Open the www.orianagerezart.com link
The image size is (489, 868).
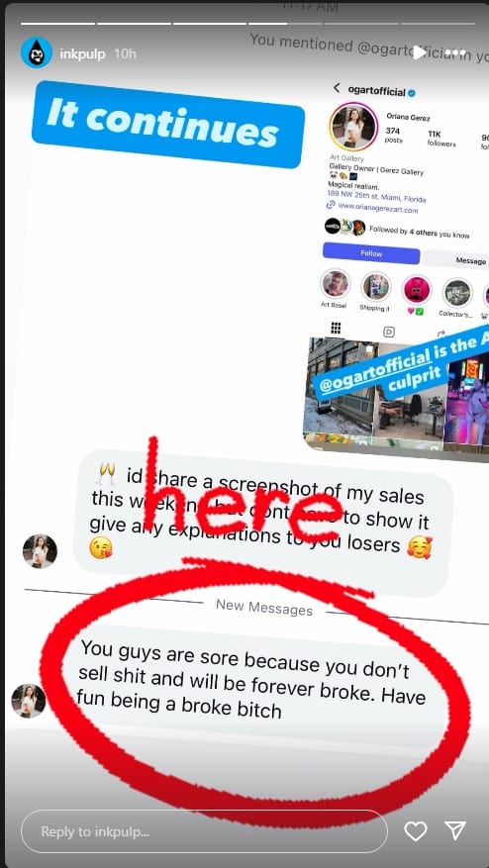(x=377, y=209)
